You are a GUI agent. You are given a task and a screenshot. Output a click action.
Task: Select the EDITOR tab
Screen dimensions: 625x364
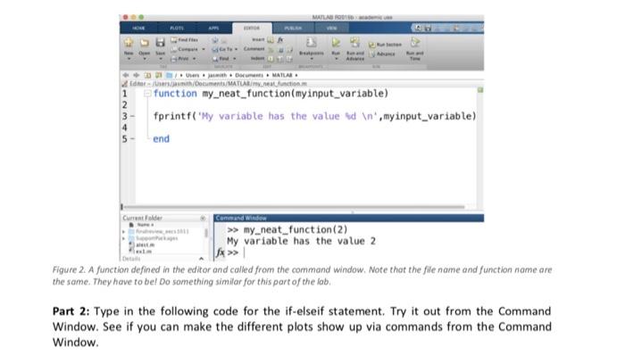click(x=252, y=29)
